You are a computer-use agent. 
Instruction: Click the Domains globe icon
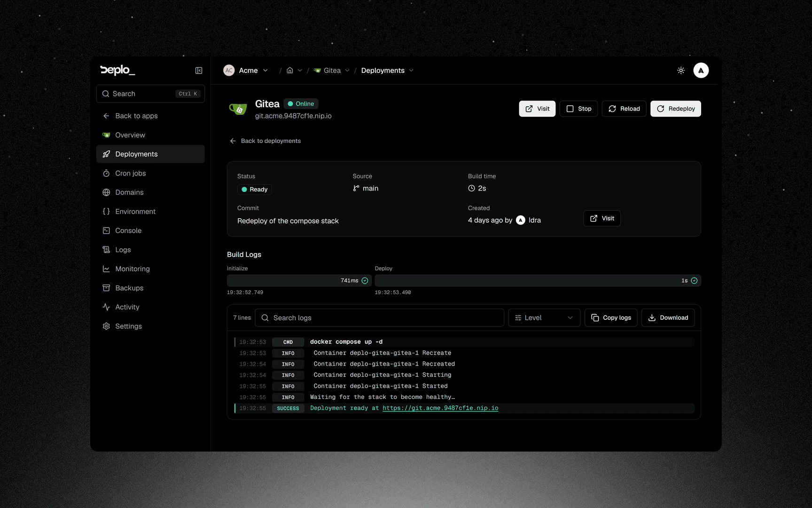click(106, 192)
